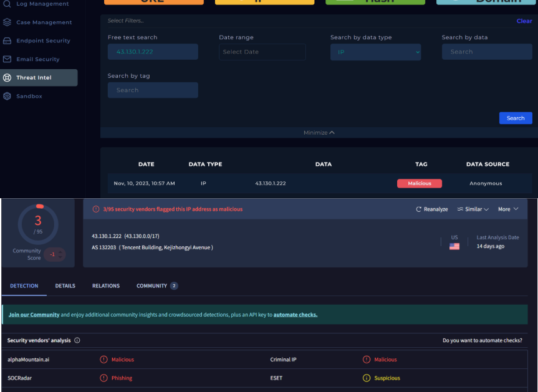Switch to the DETAILS tab
The image size is (538, 392).
coord(65,286)
